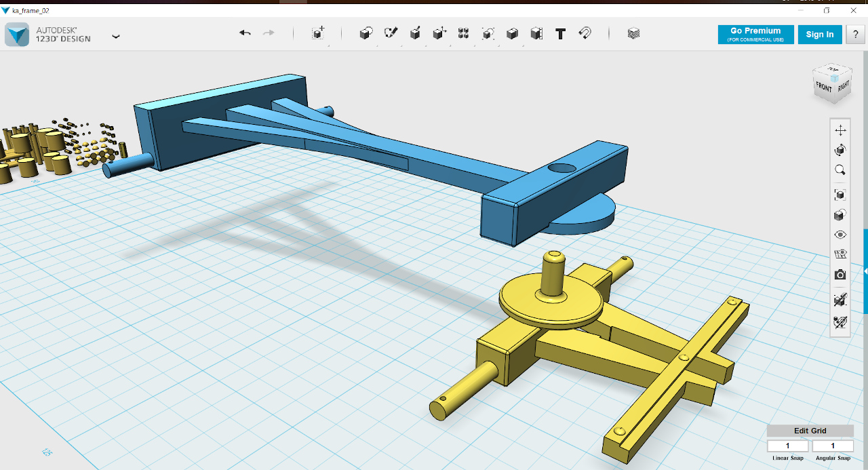Select the Orbit navigation tool
Screen dimensions: 868x470
coord(840,150)
